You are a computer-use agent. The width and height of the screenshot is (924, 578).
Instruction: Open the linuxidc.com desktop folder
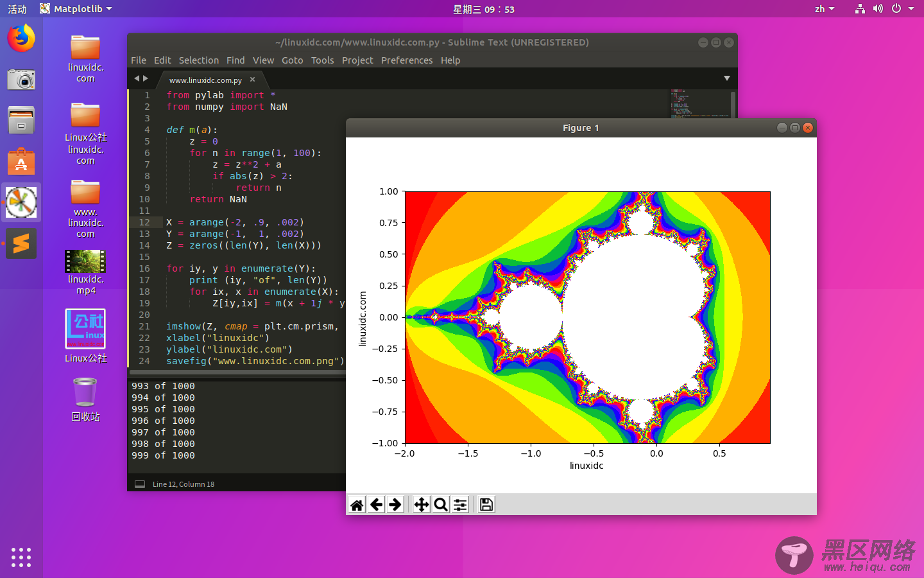85,58
